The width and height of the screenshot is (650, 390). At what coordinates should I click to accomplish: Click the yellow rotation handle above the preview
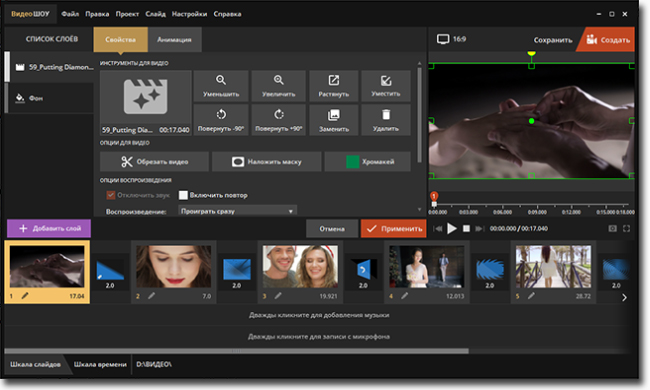point(531,54)
